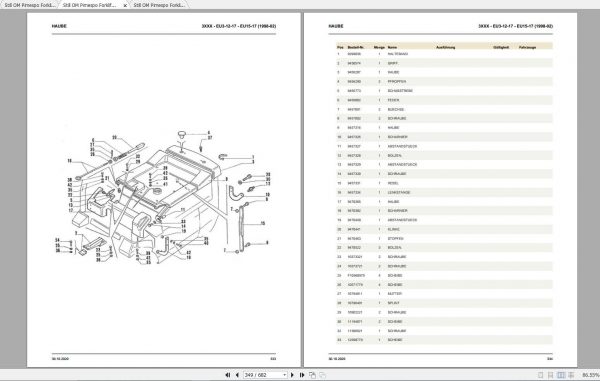This screenshot has width=600, height=381.
Task: Click page number 534 in the right footer
Action: pos(550,359)
